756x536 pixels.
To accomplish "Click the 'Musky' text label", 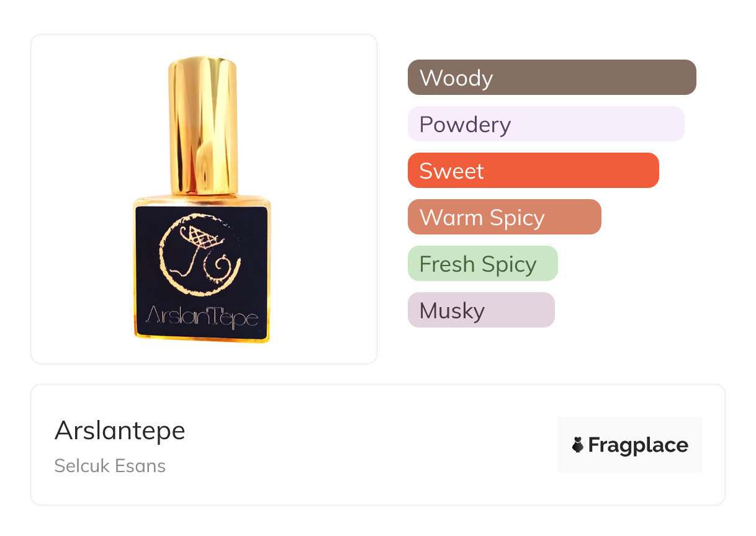I will (452, 310).
